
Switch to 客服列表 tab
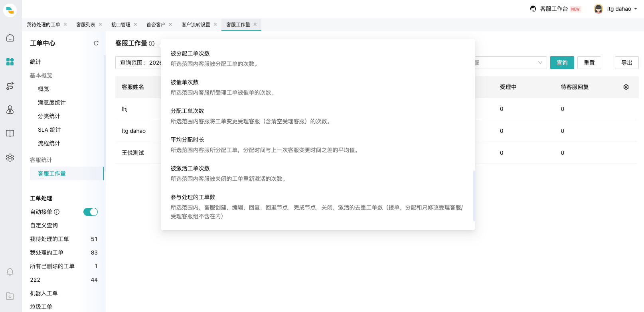86,25
